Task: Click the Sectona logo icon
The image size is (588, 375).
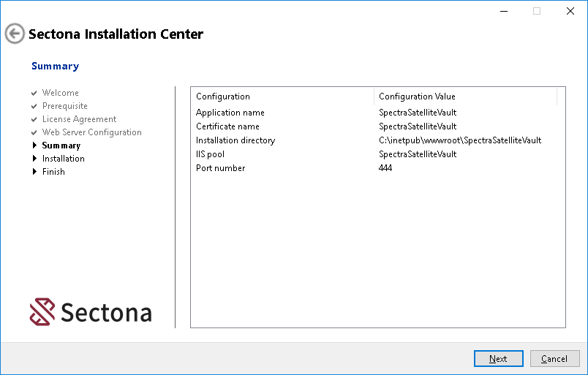Action: pos(42,311)
